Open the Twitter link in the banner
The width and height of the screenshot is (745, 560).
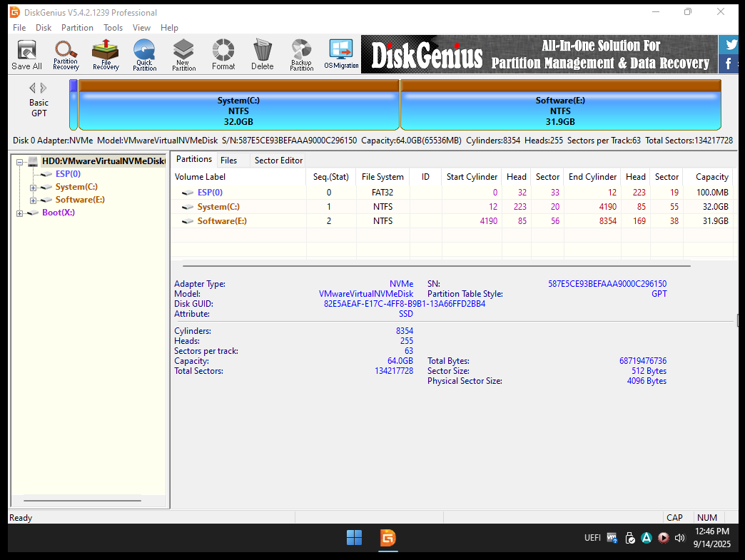[x=731, y=45]
